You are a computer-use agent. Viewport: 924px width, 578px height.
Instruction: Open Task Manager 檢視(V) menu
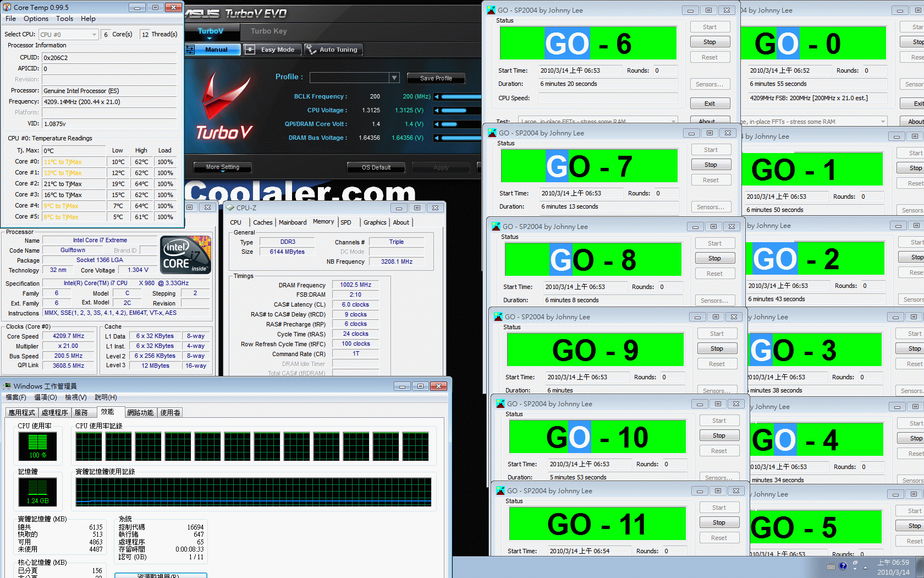coord(76,397)
